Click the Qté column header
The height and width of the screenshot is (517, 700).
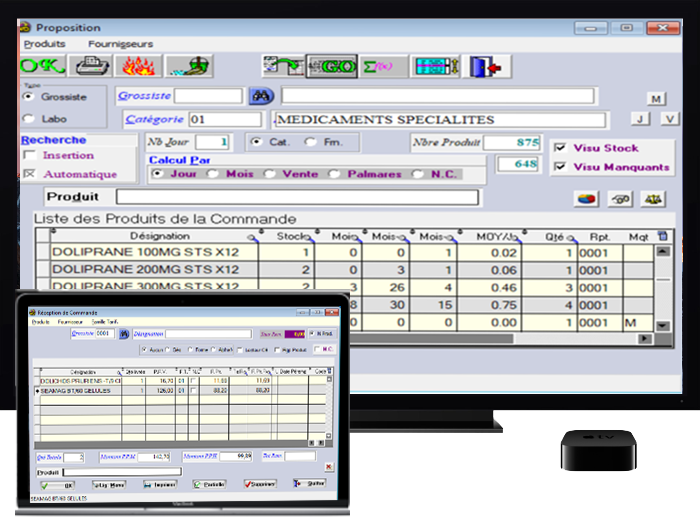click(550, 236)
